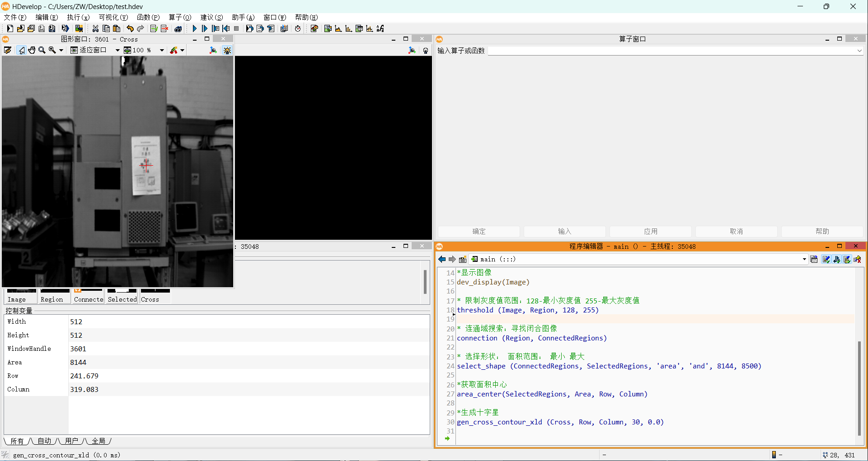Switch to the 用户 variables tab

tap(71, 441)
